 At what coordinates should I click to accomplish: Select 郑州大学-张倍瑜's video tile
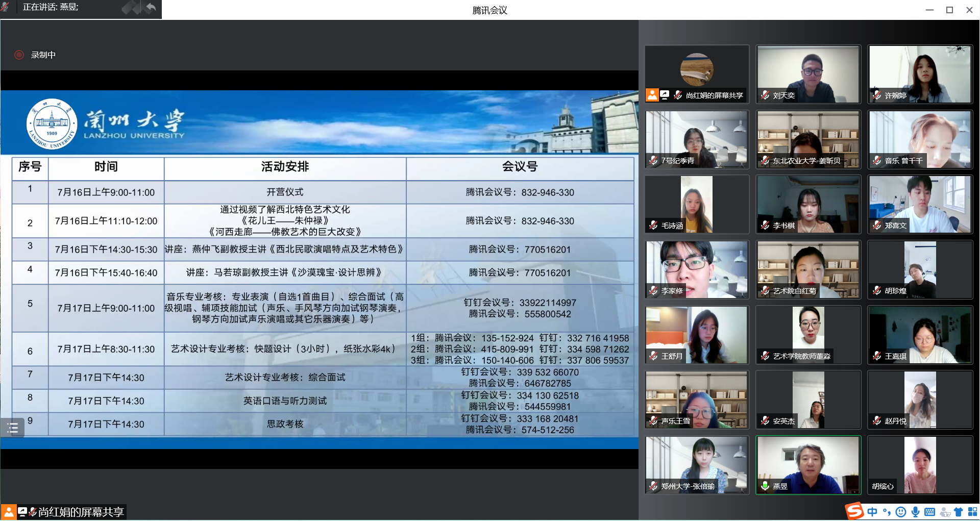click(697, 465)
